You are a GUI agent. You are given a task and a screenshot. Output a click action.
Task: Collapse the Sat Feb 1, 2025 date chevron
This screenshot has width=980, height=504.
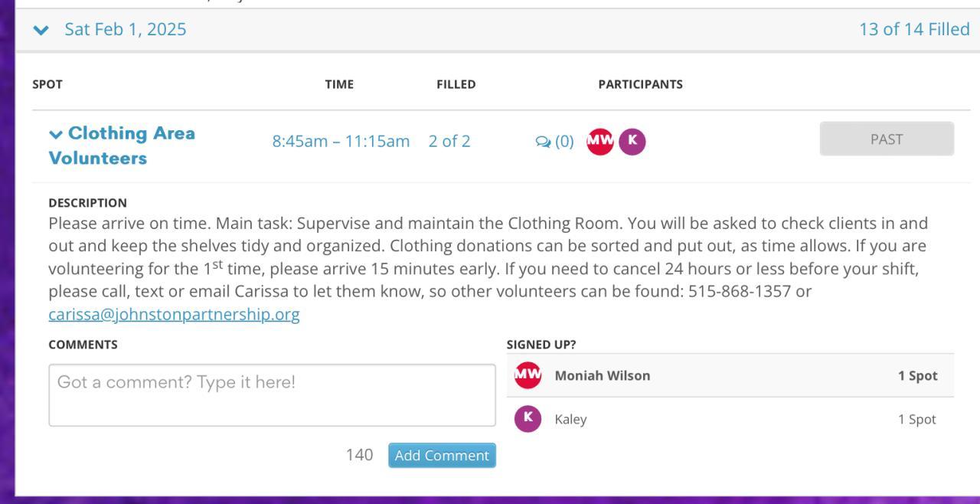point(41,30)
